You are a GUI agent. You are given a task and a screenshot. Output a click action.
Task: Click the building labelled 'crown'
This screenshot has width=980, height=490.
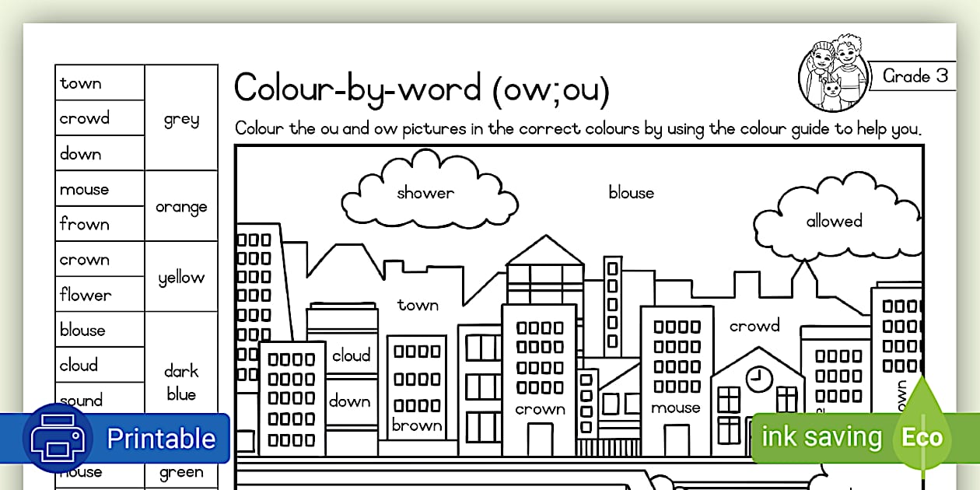click(x=540, y=373)
